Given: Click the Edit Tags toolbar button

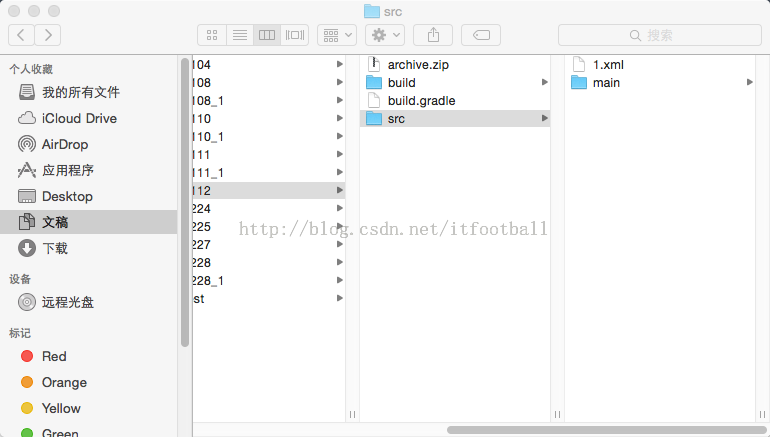Looking at the screenshot, I should coord(481,35).
